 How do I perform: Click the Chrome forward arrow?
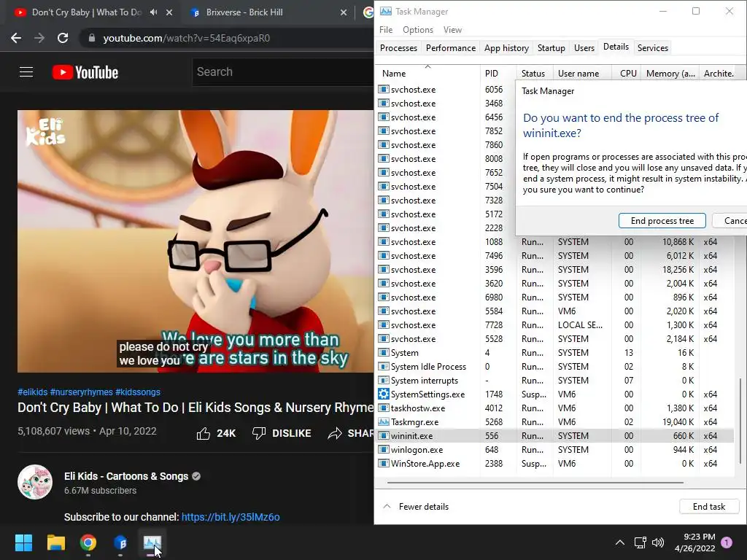tap(39, 38)
